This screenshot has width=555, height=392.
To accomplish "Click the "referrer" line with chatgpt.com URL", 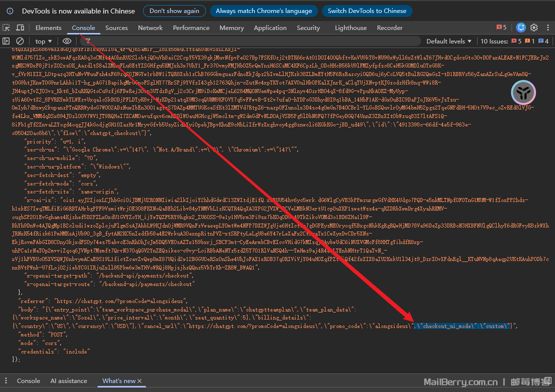I will click(103, 301).
